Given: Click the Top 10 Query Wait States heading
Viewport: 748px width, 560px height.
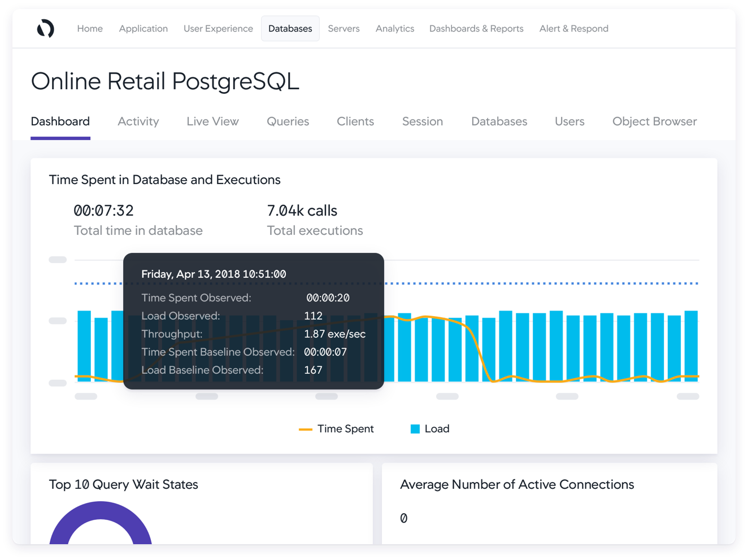Looking at the screenshot, I should [123, 484].
